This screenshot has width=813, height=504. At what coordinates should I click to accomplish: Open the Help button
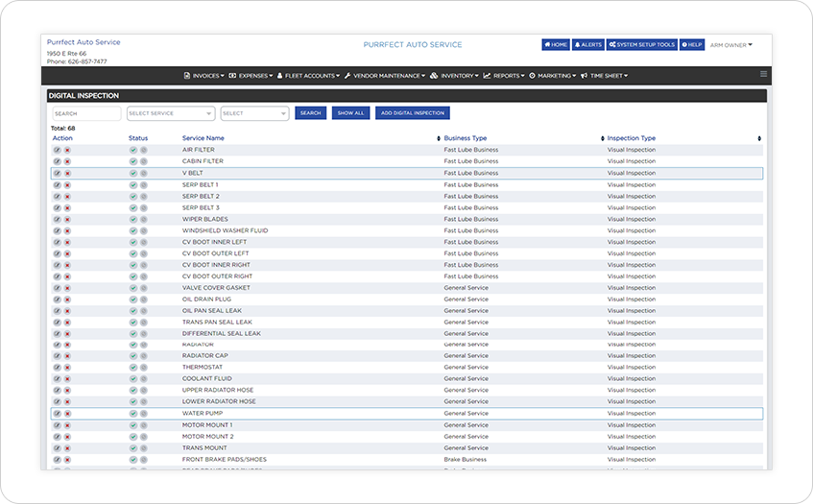coord(692,44)
